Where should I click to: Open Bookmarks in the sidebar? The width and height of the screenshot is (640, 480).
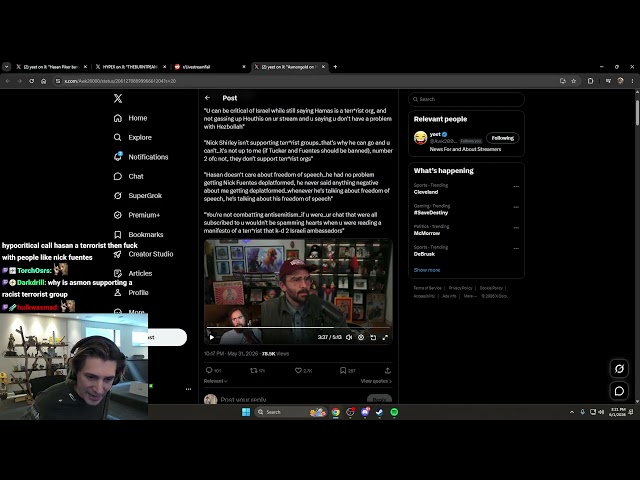138,235
